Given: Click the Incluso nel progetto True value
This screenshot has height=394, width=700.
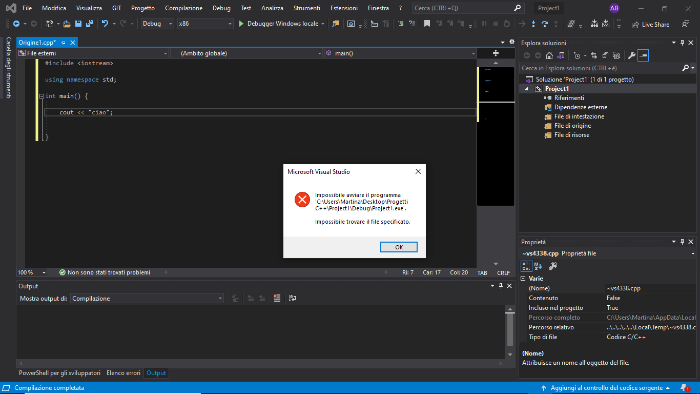Looking at the screenshot, I should [650, 308].
